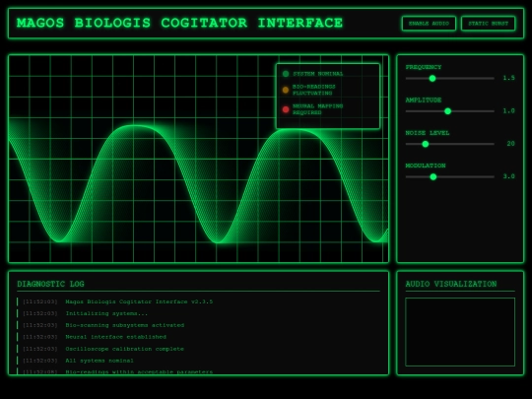
Task: Select the Bio-scanning subsystems activated log entry
Action: pyautogui.click(x=198, y=325)
